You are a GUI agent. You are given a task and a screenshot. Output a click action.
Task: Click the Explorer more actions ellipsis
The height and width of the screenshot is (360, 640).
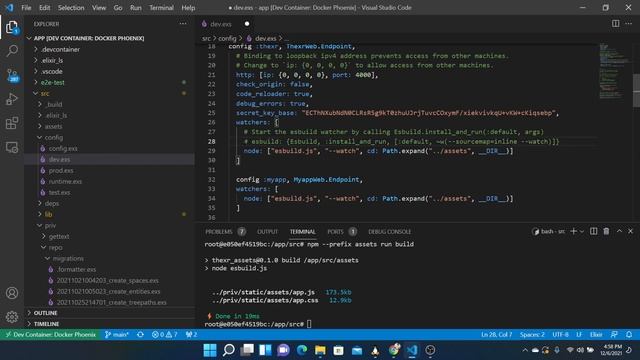183,24
